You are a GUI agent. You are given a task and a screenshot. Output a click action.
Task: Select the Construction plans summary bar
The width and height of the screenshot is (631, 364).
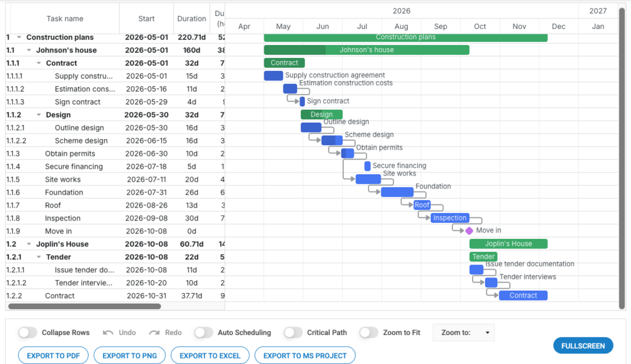[405, 38]
